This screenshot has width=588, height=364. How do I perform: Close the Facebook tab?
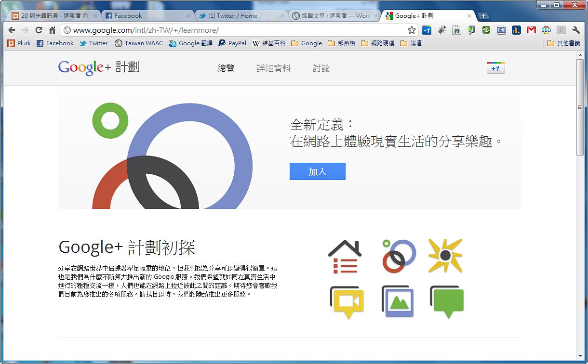[x=188, y=16]
